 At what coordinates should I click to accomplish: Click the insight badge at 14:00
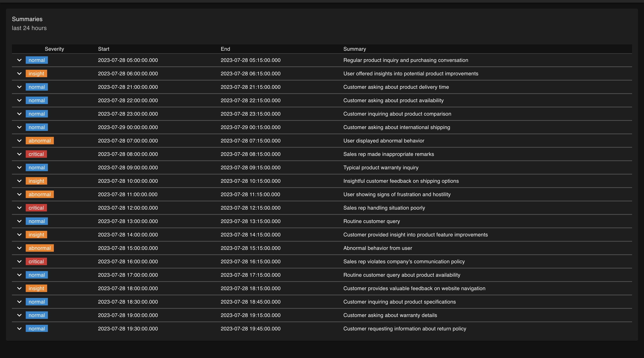36,235
